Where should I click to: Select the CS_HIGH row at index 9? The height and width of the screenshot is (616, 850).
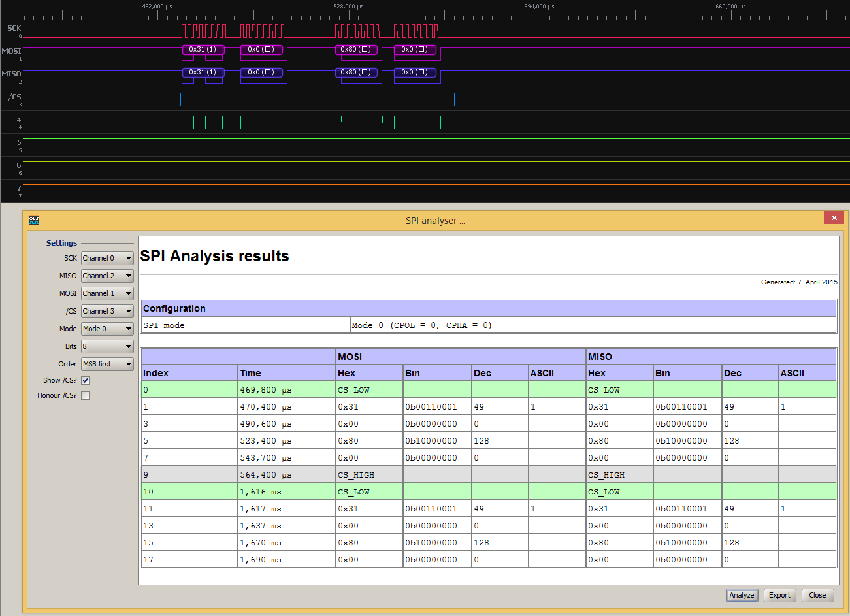click(x=356, y=475)
